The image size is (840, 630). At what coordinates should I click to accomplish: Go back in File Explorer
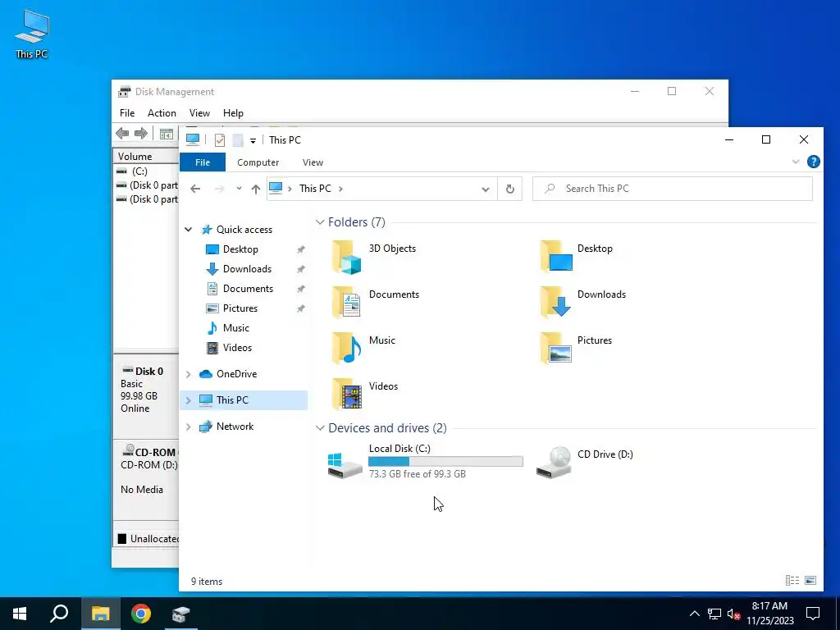[x=195, y=189]
